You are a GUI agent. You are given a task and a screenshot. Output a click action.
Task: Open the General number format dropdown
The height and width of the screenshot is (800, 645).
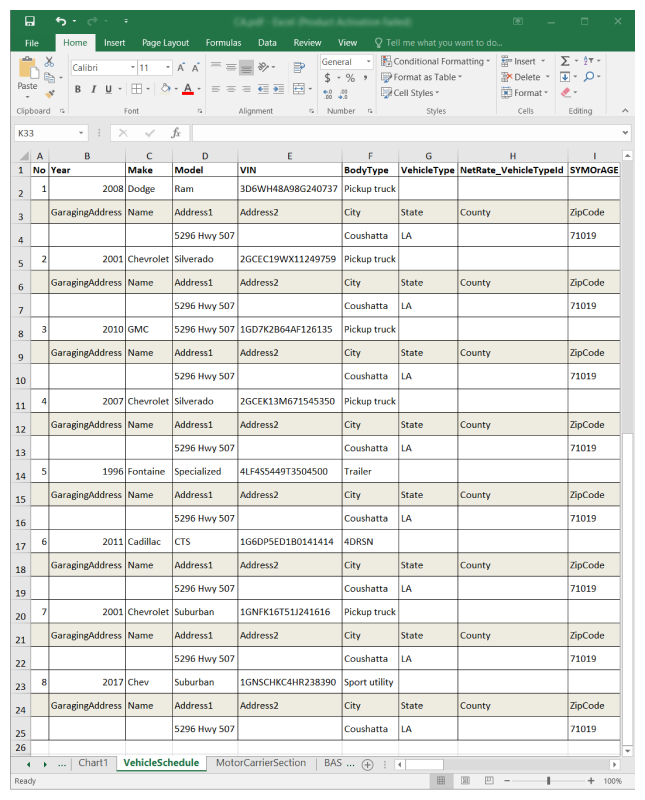pos(368,62)
